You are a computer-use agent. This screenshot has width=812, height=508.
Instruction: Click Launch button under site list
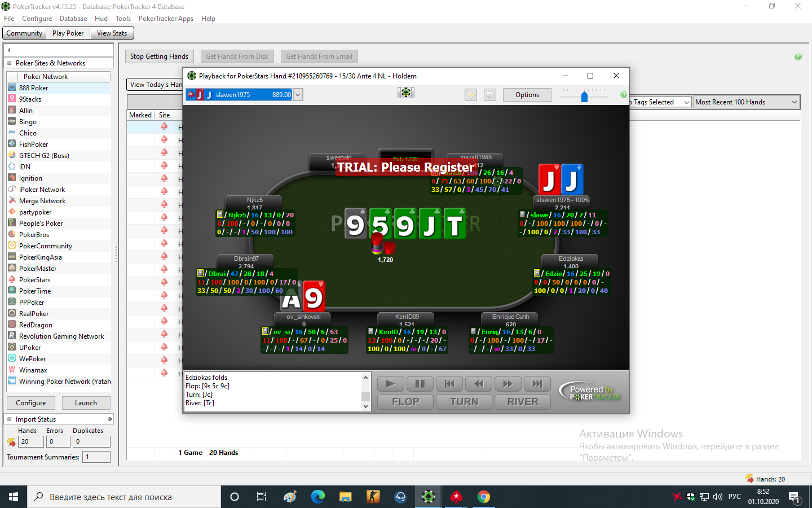[86, 403]
